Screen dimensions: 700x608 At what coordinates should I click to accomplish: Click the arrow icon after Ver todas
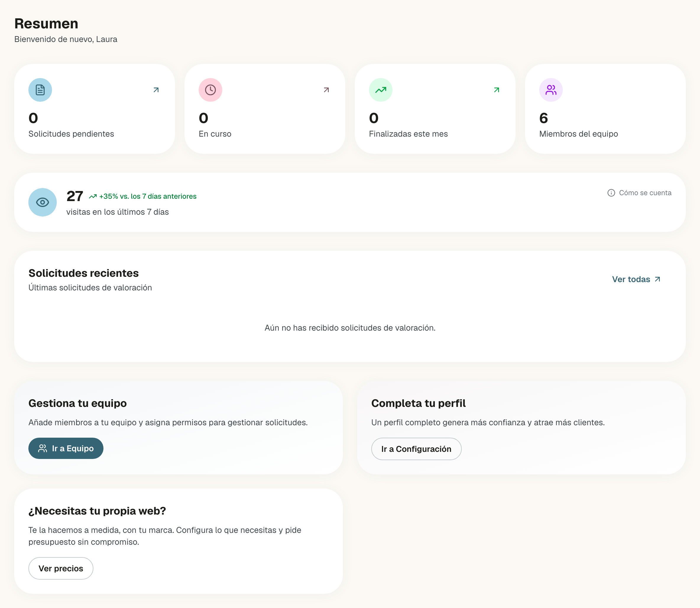point(657,279)
